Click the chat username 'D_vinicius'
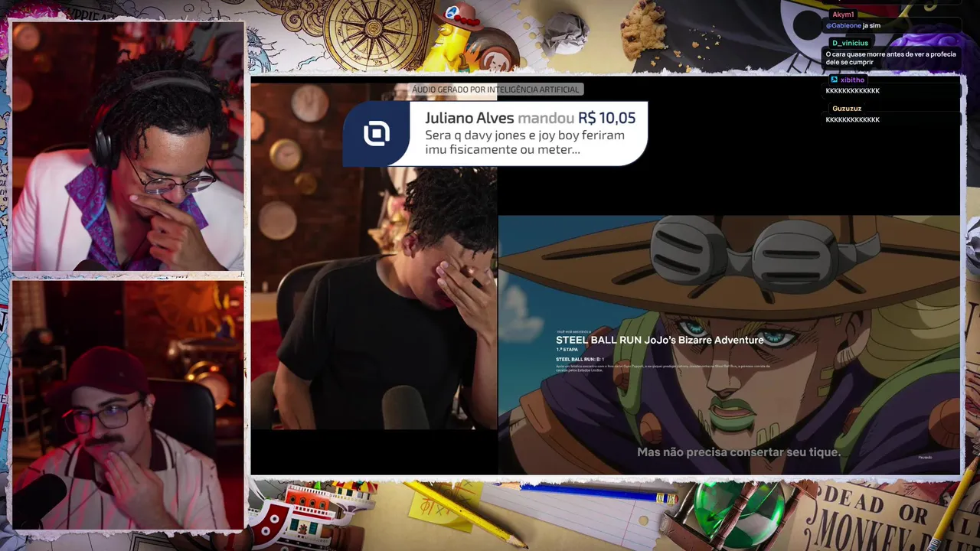 (x=850, y=43)
